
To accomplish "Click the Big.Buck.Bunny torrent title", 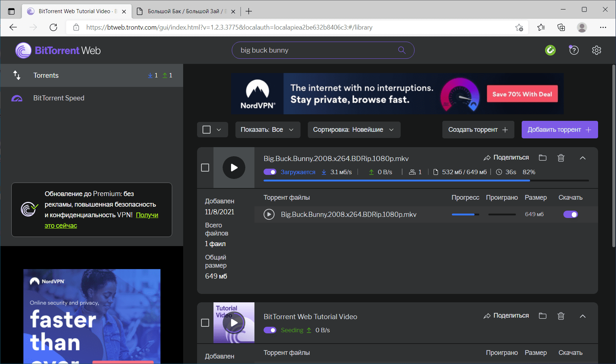I will click(x=336, y=158).
